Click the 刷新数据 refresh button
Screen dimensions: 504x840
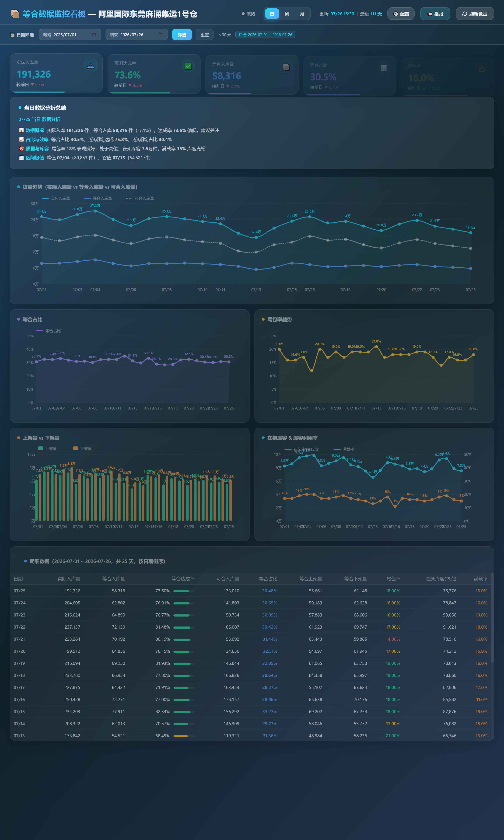coord(474,14)
